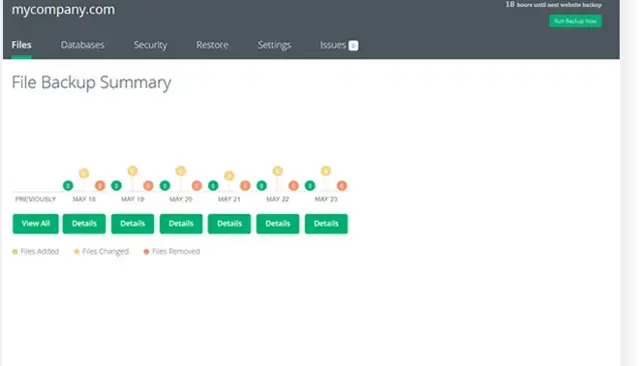
Task: Click orange files-removed marker for May 19
Action: click(x=148, y=186)
